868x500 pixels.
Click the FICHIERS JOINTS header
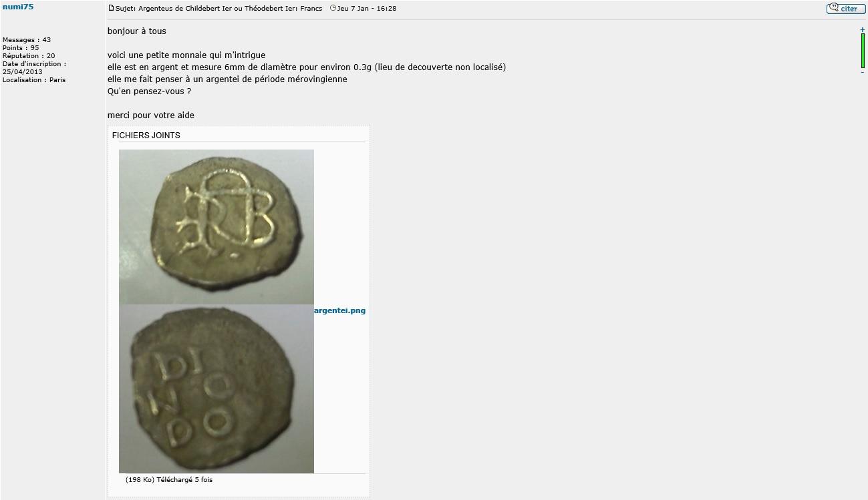coord(146,136)
